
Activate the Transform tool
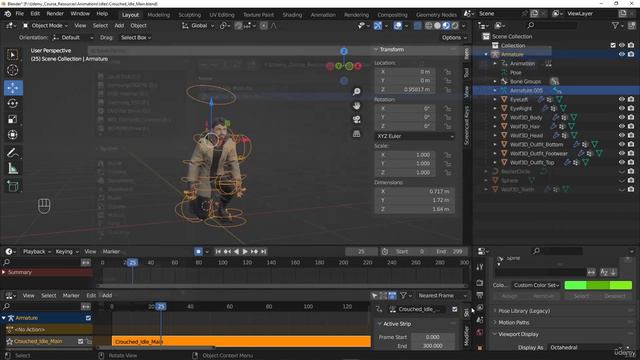coord(13,135)
